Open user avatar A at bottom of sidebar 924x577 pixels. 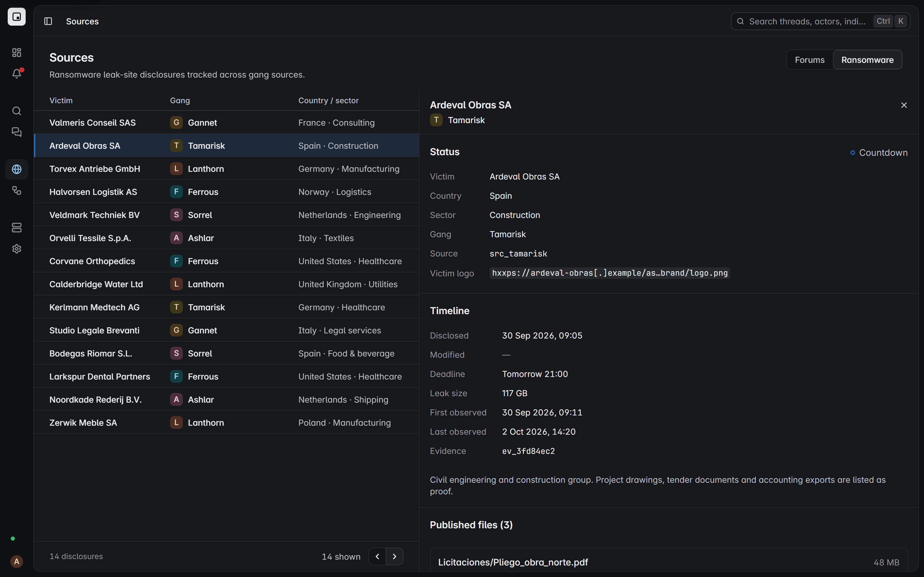16,561
